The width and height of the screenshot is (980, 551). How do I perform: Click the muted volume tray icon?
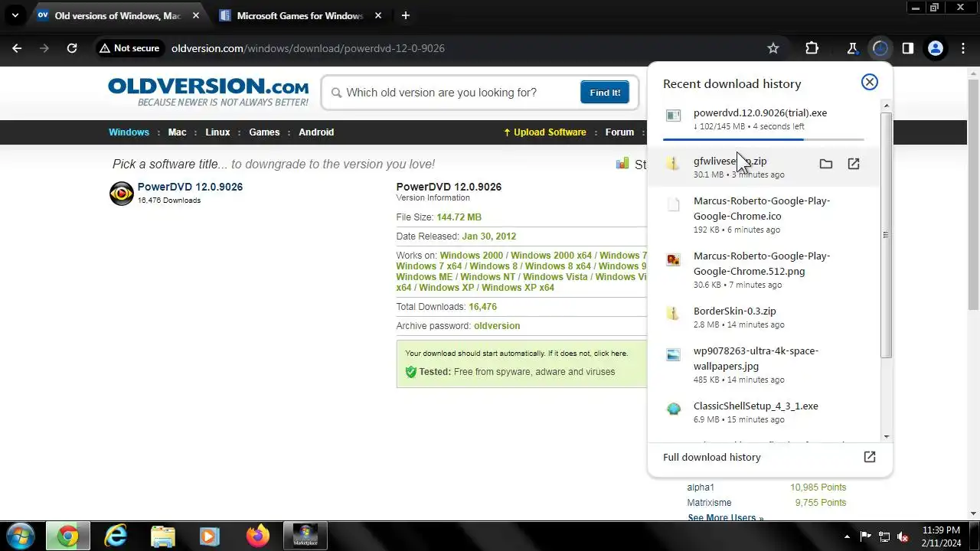(x=903, y=536)
